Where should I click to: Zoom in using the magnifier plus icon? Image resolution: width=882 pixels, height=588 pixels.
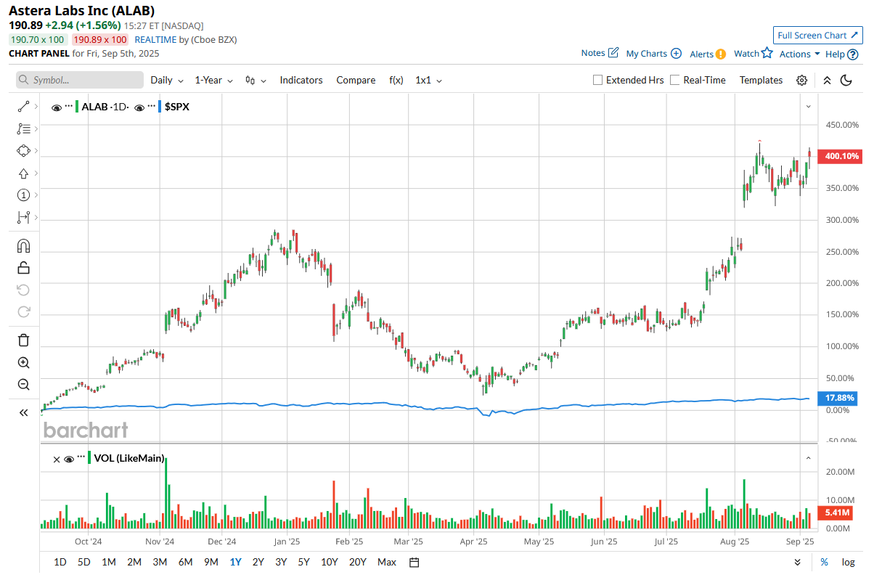[x=23, y=363]
